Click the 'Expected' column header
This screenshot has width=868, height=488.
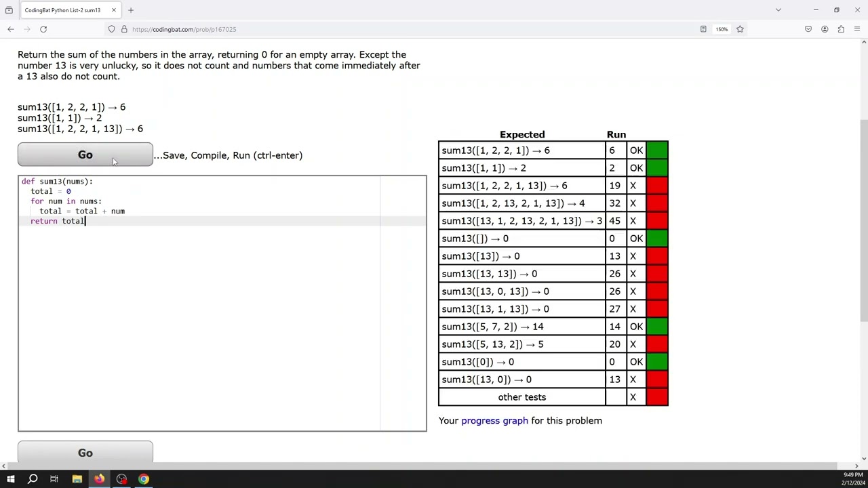[x=522, y=134]
